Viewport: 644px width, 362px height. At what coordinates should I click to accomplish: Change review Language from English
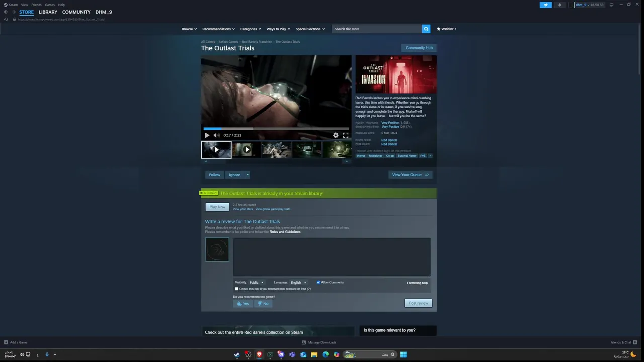pyautogui.click(x=298, y=282)
